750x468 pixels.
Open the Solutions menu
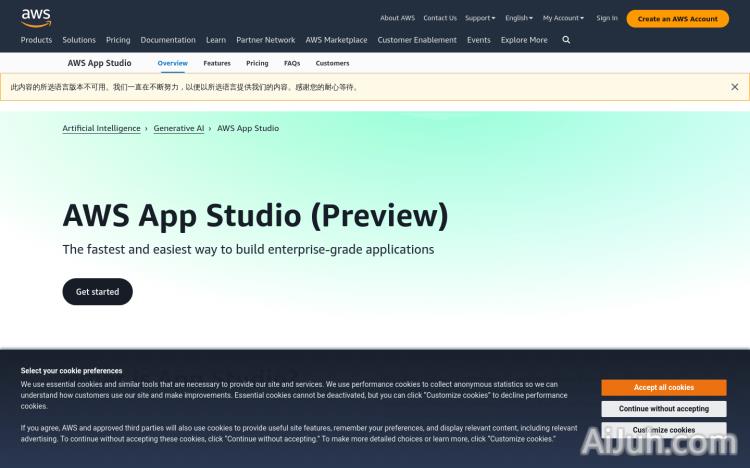[x=79, y=40]
